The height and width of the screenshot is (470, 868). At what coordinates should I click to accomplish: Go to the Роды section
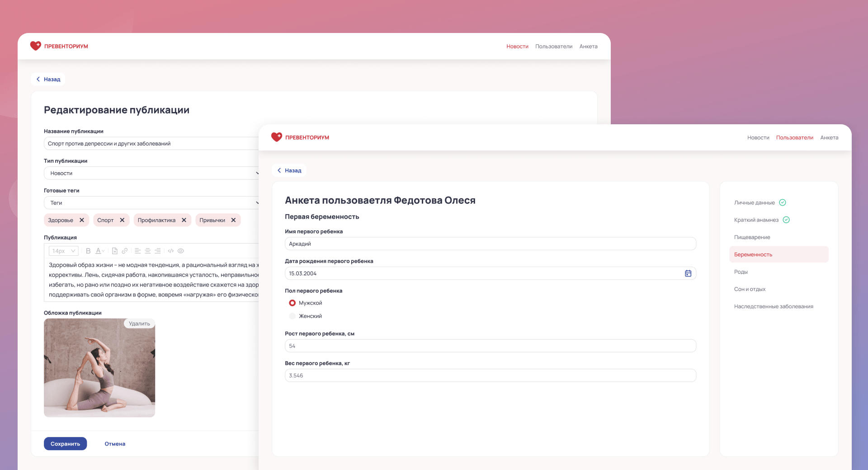(741, 272)
